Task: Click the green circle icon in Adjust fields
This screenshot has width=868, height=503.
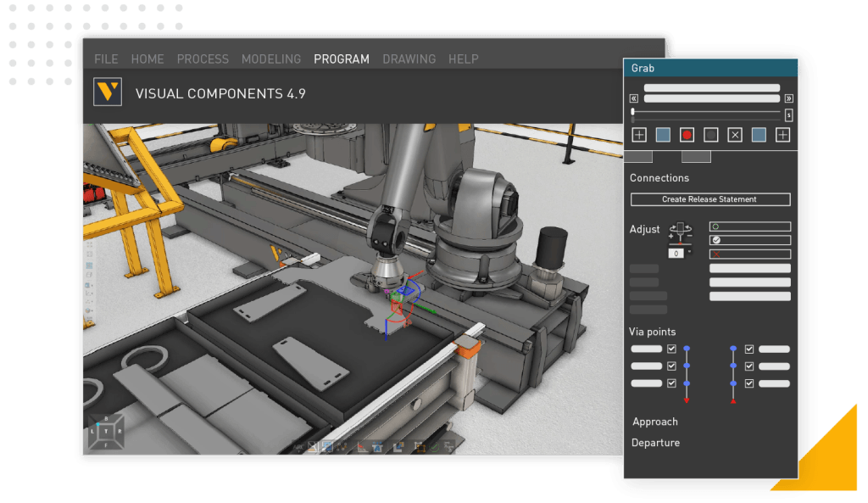Action: tap(715, 226)
